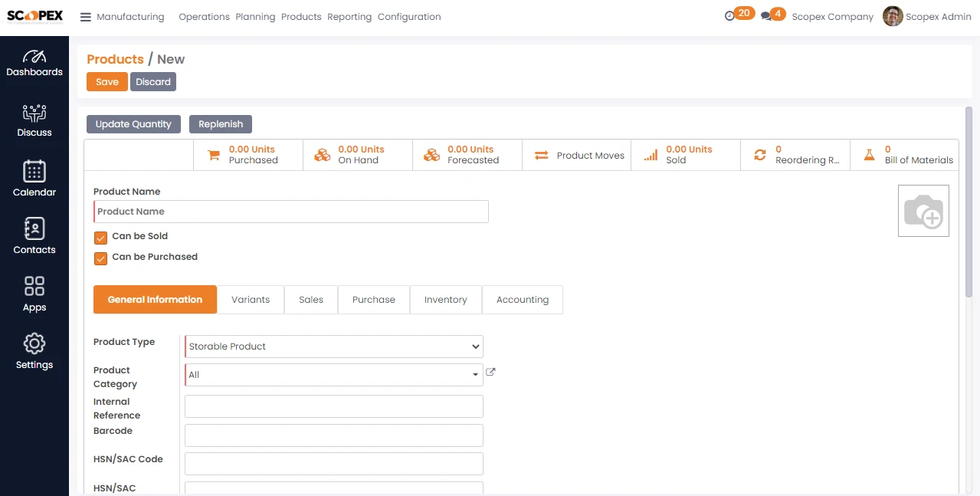Click the Save button
Screen dimensions: 980x496
point(107,82)
